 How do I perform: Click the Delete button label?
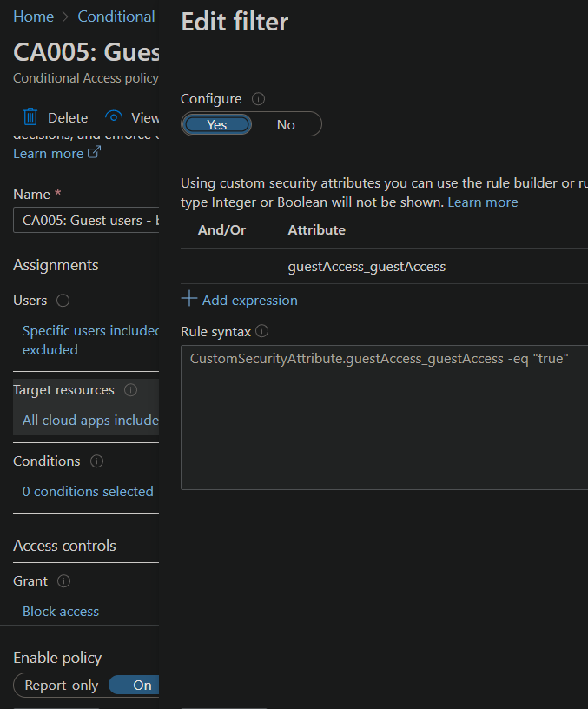pos(68,118)
